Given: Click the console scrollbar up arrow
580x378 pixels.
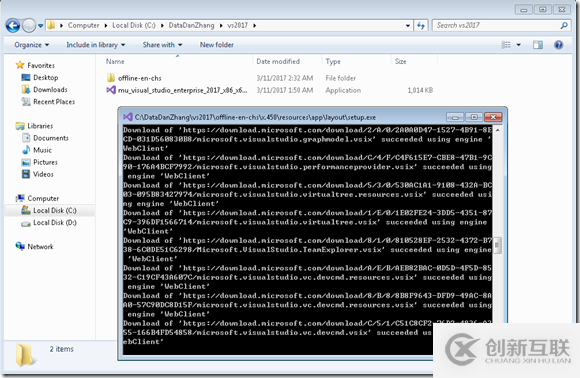Looking at the screenshot, I should pos(498,130).
